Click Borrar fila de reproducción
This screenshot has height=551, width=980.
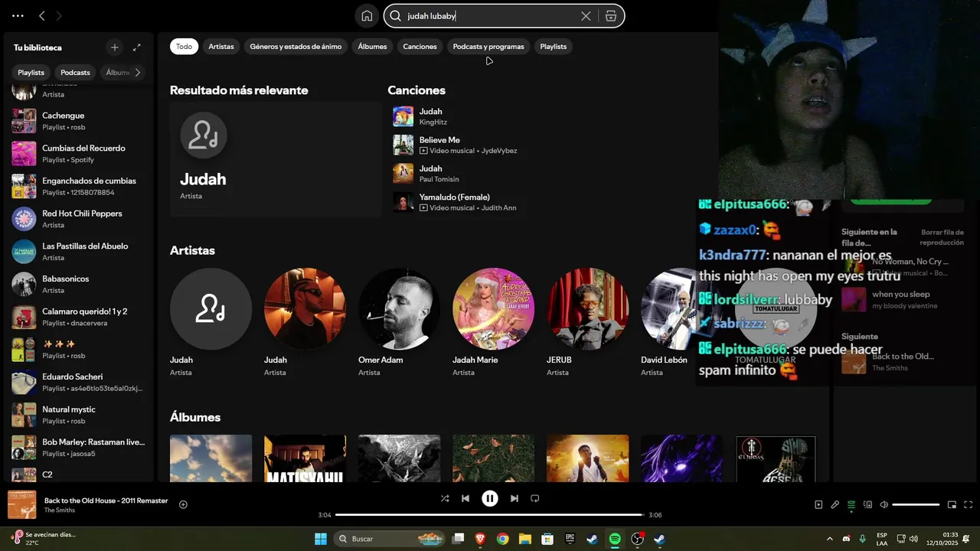pyautogui.click(x=942, y=237)
